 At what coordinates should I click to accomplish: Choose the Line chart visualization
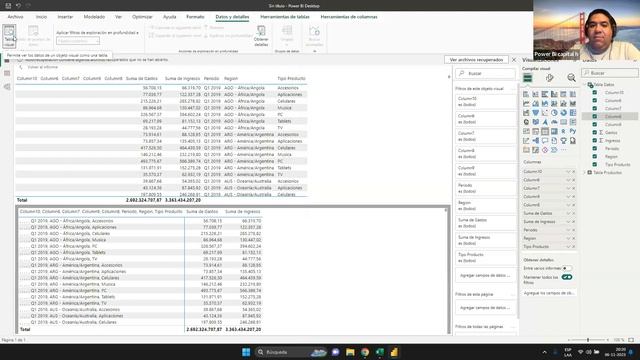(526, 103)
